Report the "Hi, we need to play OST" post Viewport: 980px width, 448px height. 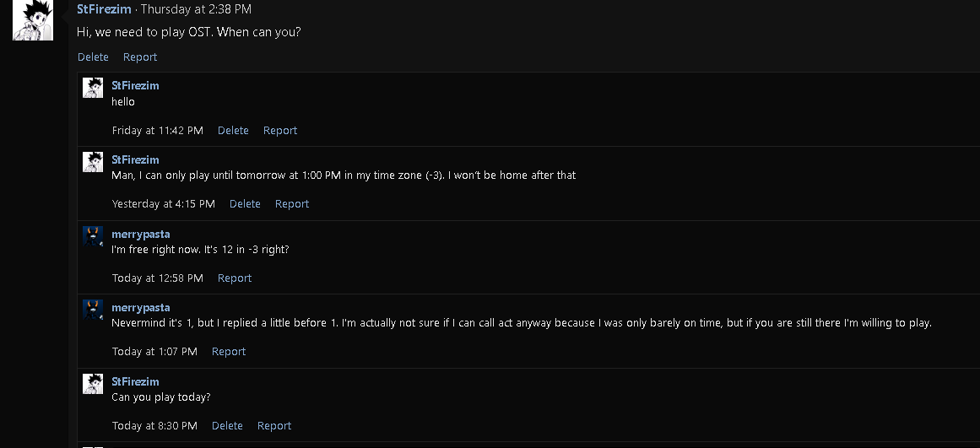(x=140, y=57)
